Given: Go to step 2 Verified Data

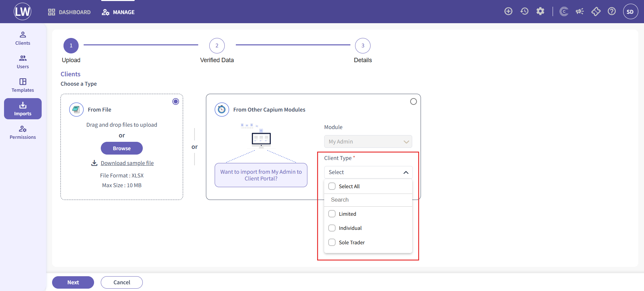Looking at the screenshot, I should coord(217,46).
